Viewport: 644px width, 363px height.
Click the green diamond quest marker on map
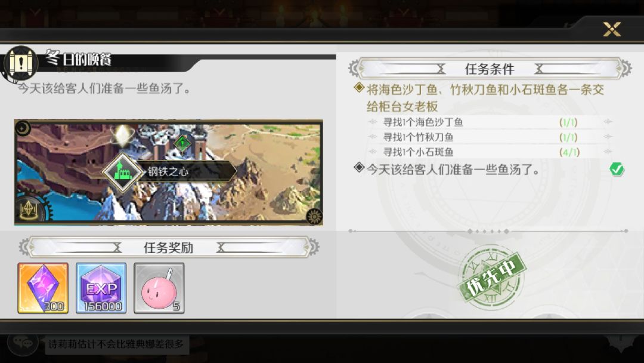point(182,143)
